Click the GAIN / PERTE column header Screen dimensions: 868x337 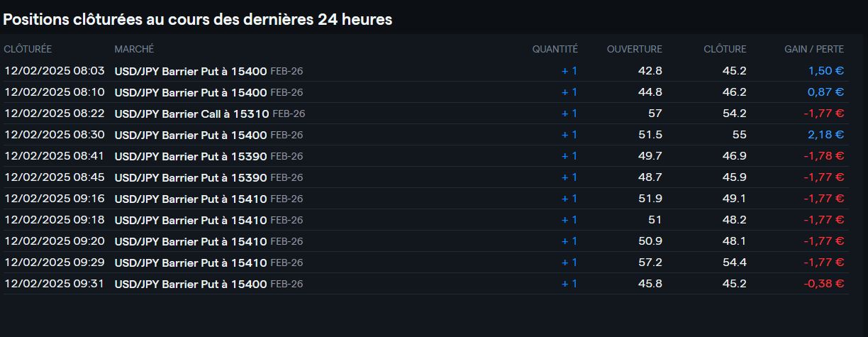(813, 49)
